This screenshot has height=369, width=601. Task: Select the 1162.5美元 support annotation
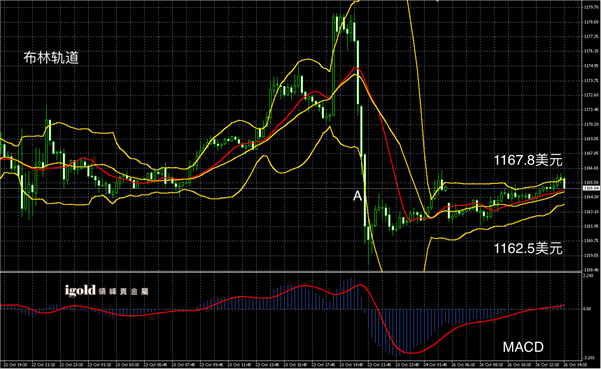(528, 248)
